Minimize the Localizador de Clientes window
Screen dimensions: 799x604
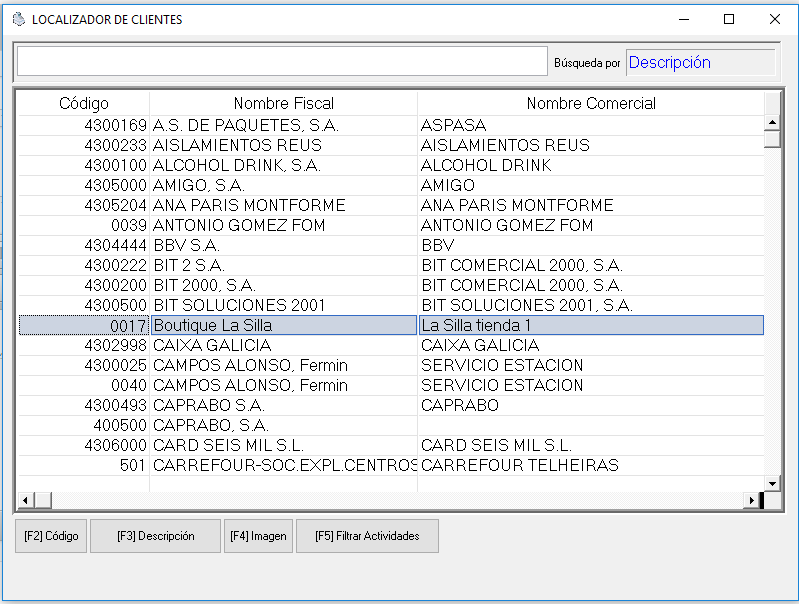pos(684,19)
